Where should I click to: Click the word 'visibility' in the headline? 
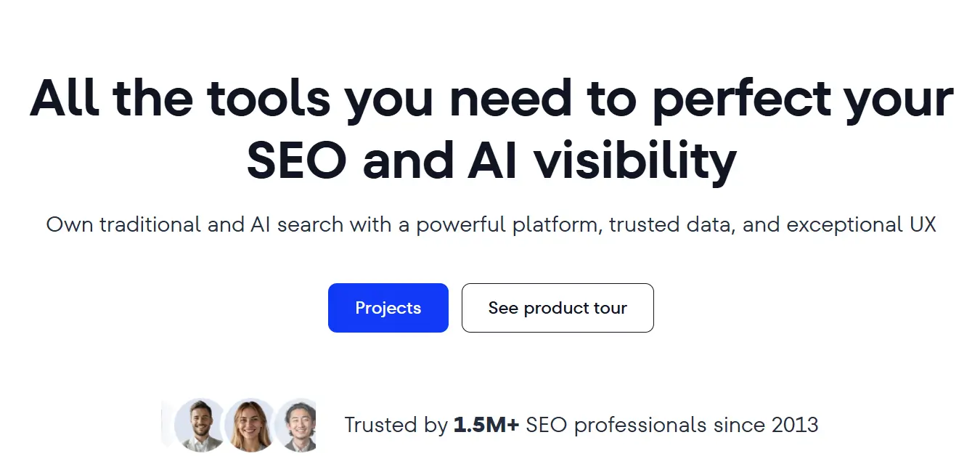pos(635,161)
